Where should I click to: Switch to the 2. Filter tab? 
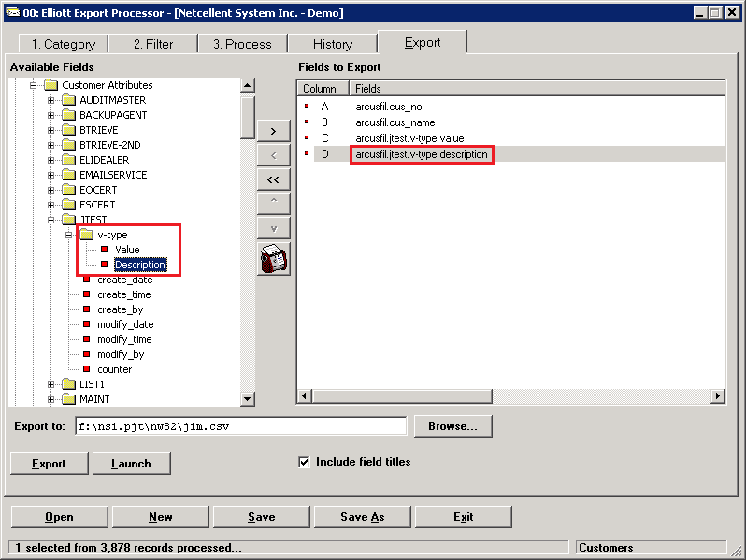(x=153, y=44)
